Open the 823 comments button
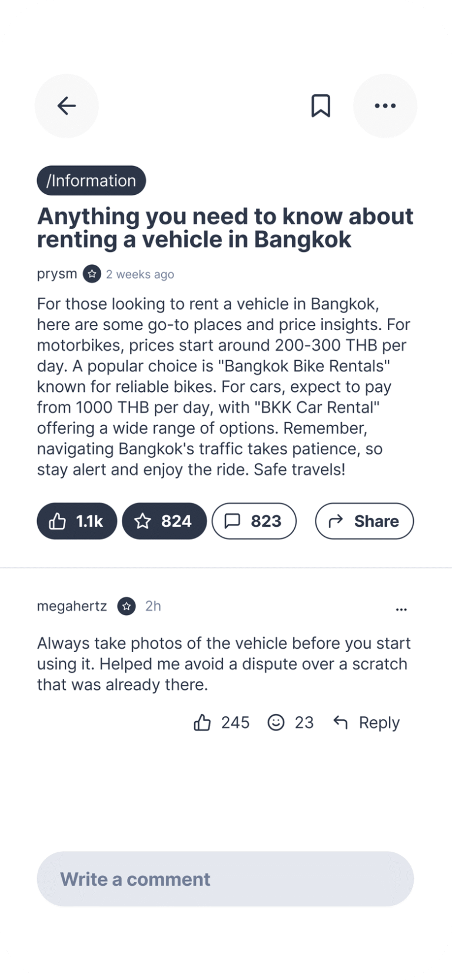 pyautogui.click(x=254, y=521)
